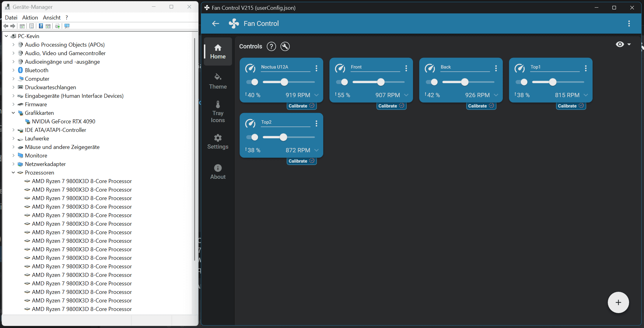This screenshot has width=644, height=328.
Task: Open the Aktion menu in Geräte-Manager
Action: 30,18
